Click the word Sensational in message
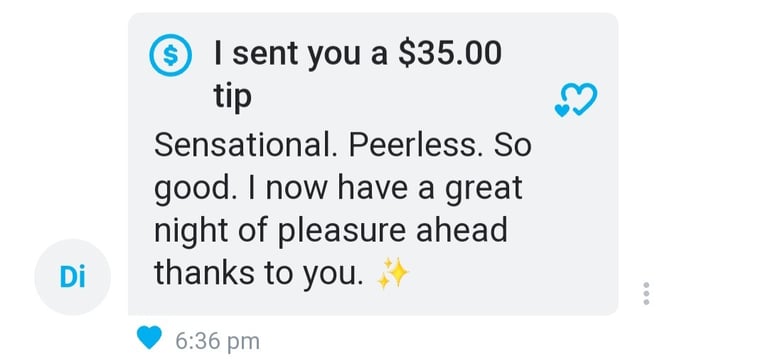The height and width of the screenshot is (364, 768). point(245,146)
